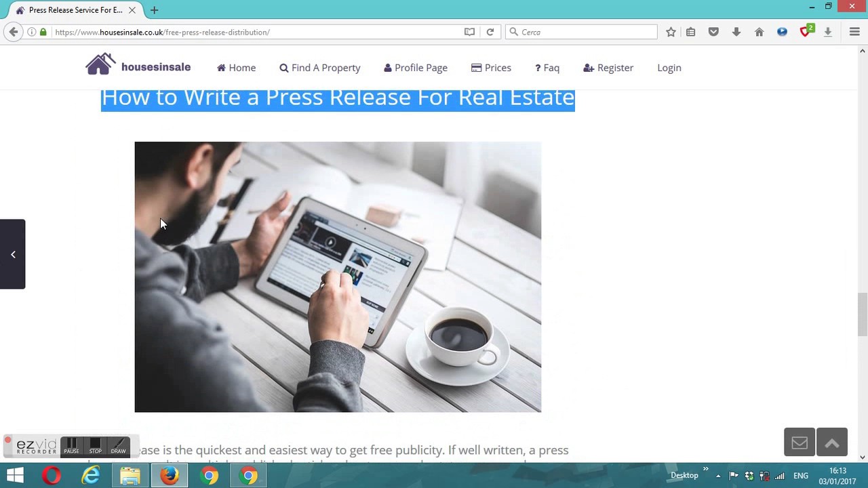The width and height of the screenshot is (868, 488).
Task: Open a new browser tab
Action: (x=154, y=10)
